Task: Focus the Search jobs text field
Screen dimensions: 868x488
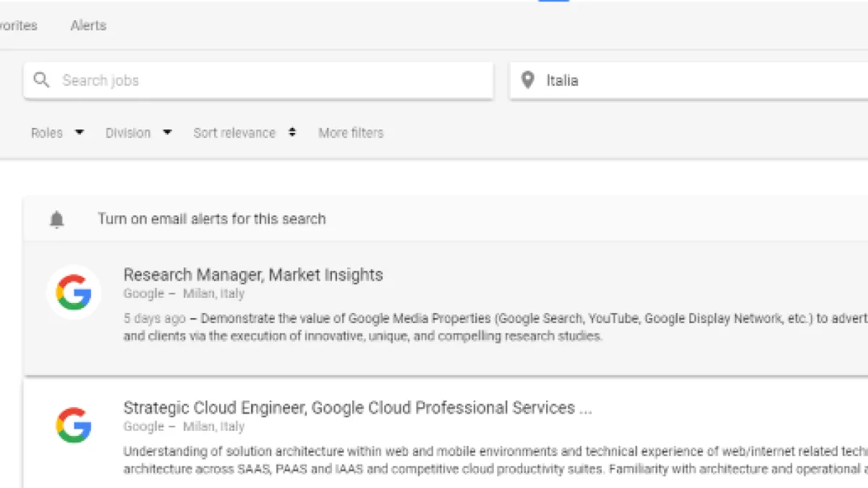Action: coord(268,80)
